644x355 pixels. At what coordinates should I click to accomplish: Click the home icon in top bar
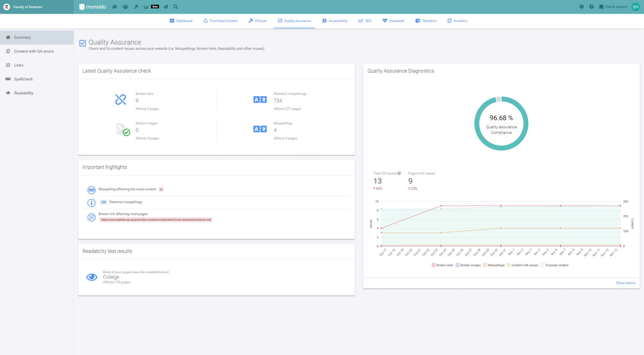coord(115,7)
